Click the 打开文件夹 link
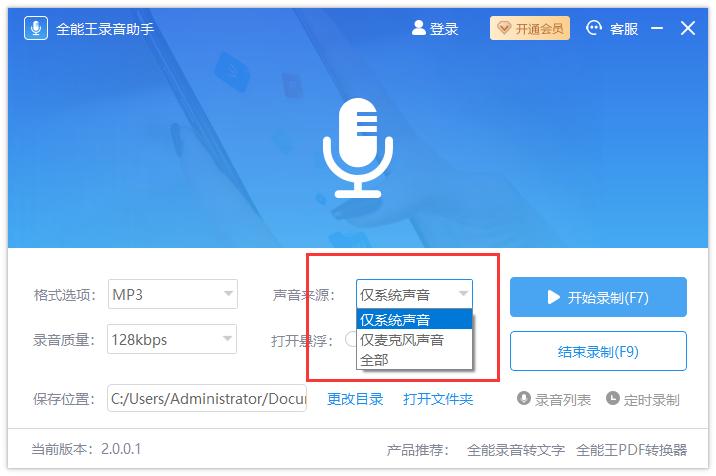This screenshot has width=716, height=476. point(438,399)
